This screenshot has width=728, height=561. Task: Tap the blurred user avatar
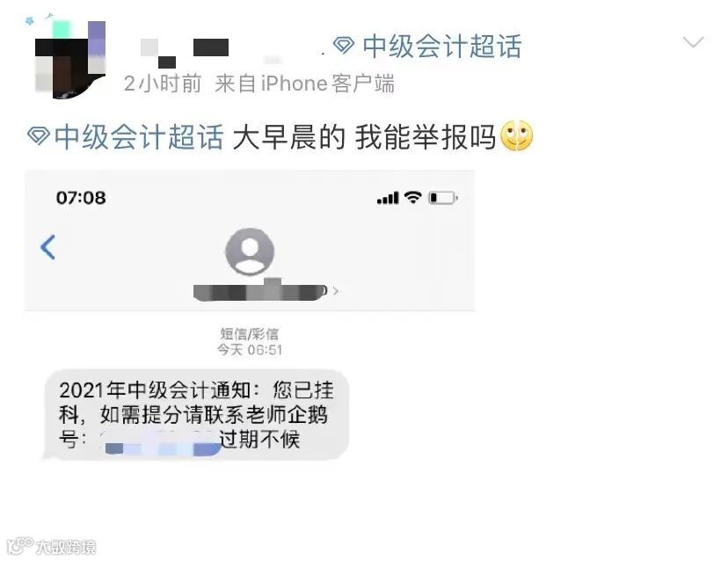point(70,59)
